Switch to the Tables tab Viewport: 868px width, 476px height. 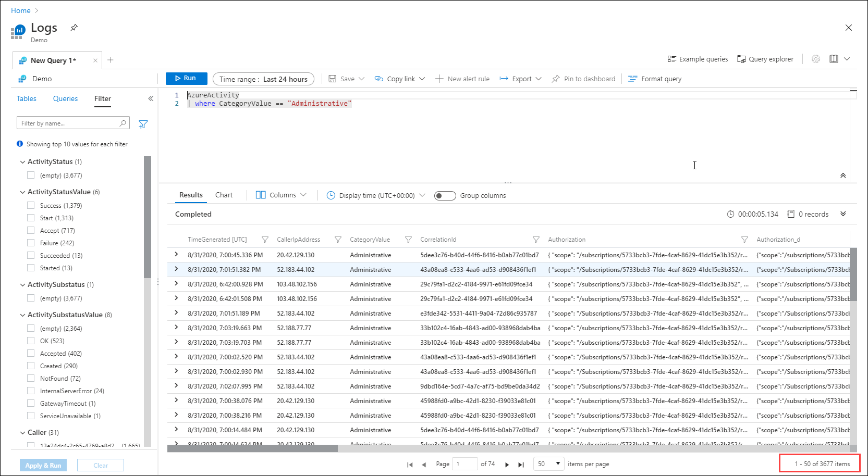point(27,98)
